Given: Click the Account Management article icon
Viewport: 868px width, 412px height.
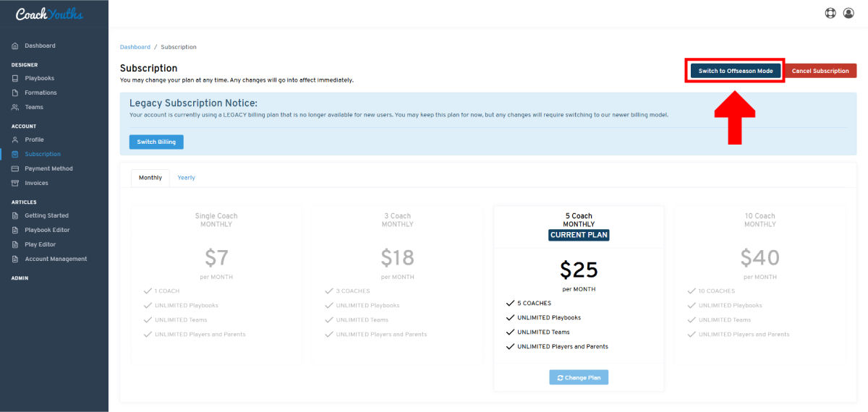Looking at the screenshot, I should (x=15, y=259).
